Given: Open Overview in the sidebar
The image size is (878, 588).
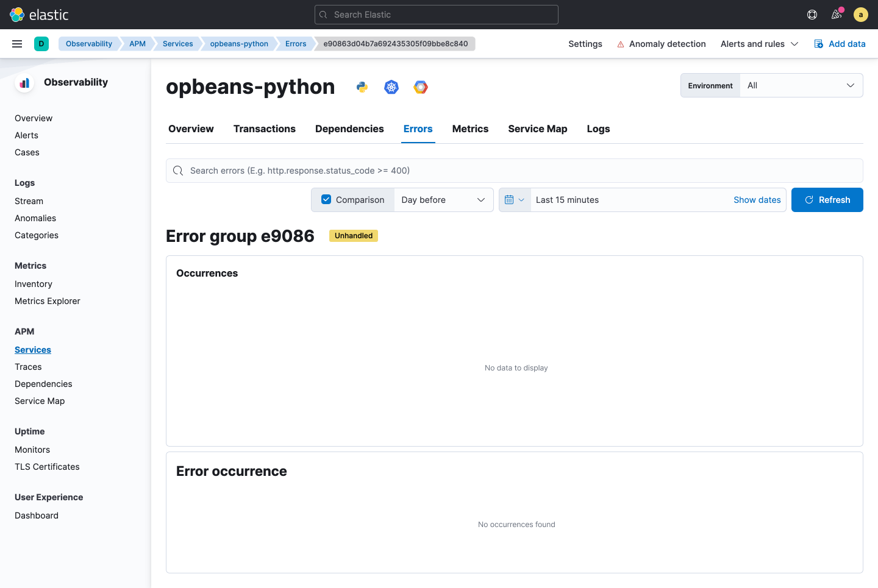Looking at the screenshot, I should pyautogui.click(x=34, y=118).
